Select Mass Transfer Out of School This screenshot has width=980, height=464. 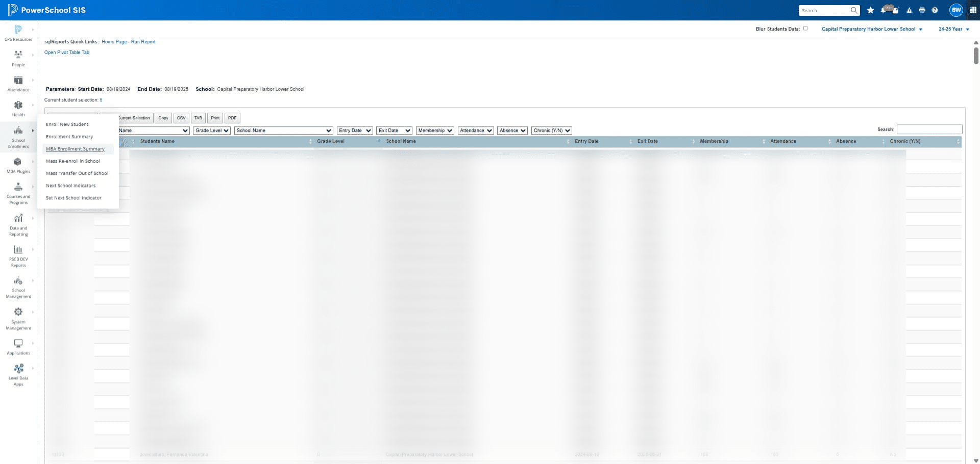point(78,173)
